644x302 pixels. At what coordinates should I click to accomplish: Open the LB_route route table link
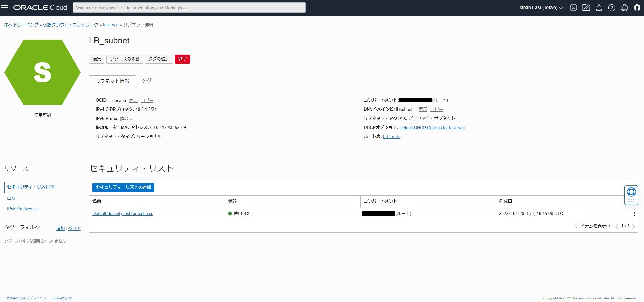(391, 137)
